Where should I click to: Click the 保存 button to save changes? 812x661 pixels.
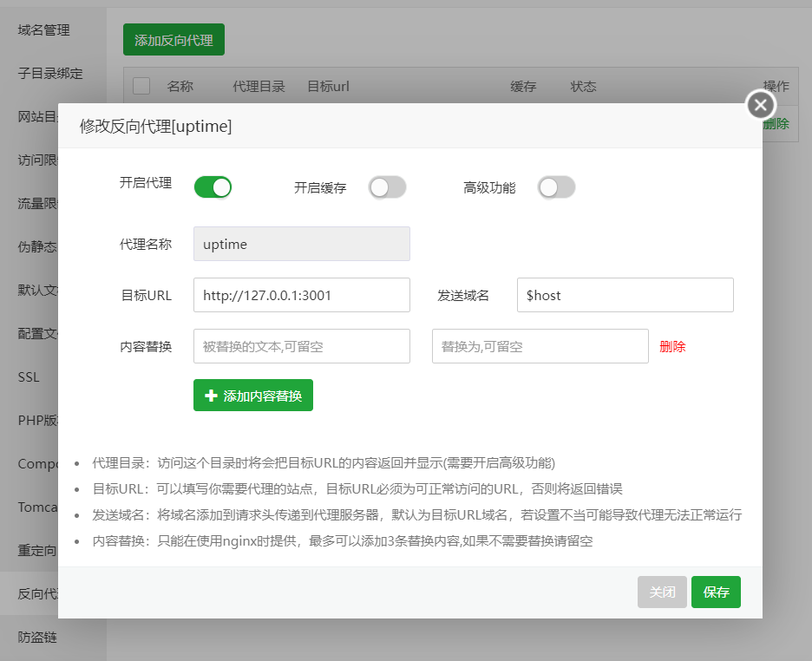click(716, 592)
